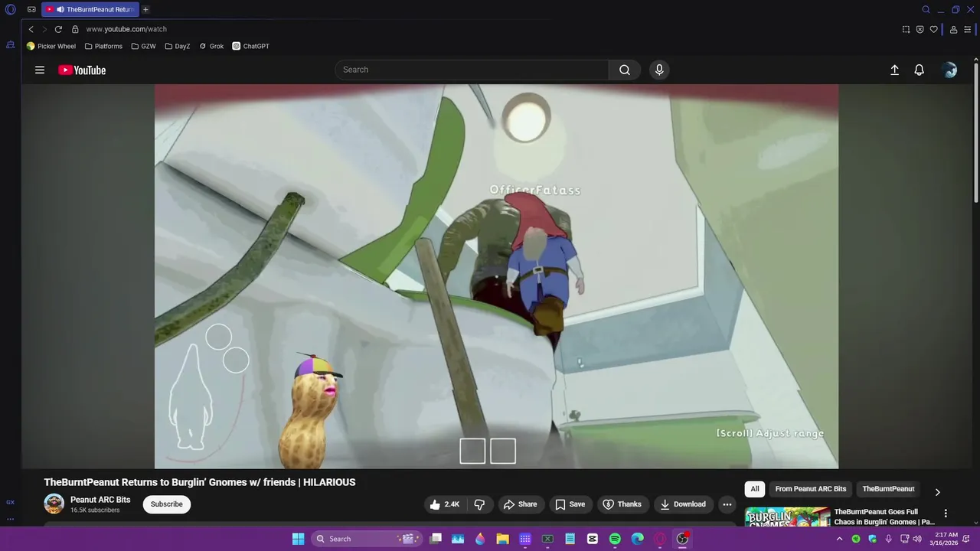Download this video

click(684, 504)
